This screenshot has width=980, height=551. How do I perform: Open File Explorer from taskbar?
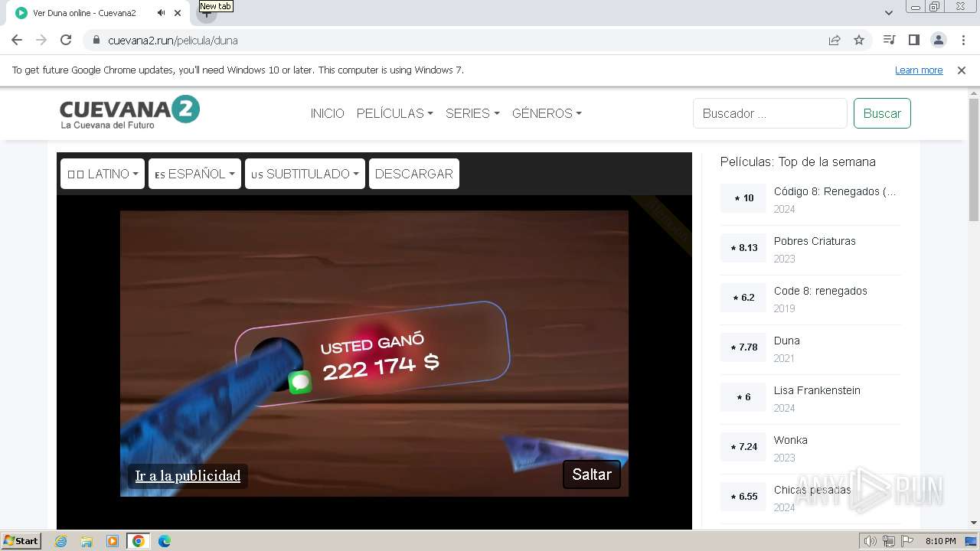(x=87, y=541)
